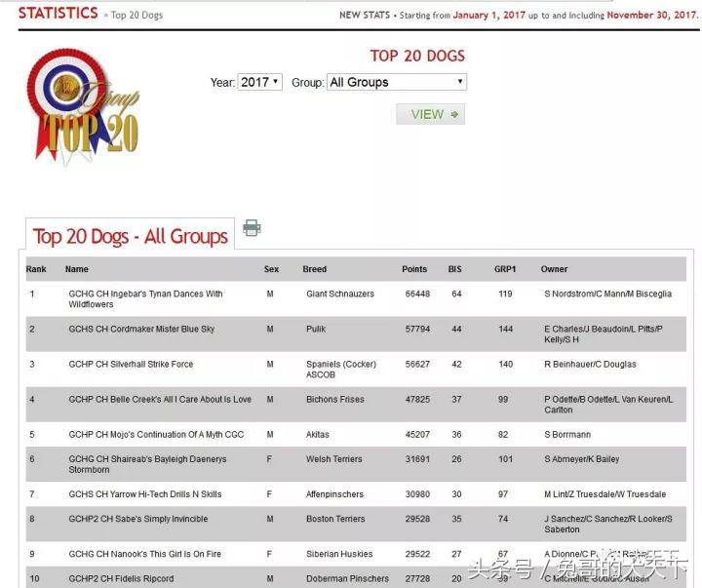The image size is (702, 588).
Task: Click the Points column header
Action: pos(414,269)
